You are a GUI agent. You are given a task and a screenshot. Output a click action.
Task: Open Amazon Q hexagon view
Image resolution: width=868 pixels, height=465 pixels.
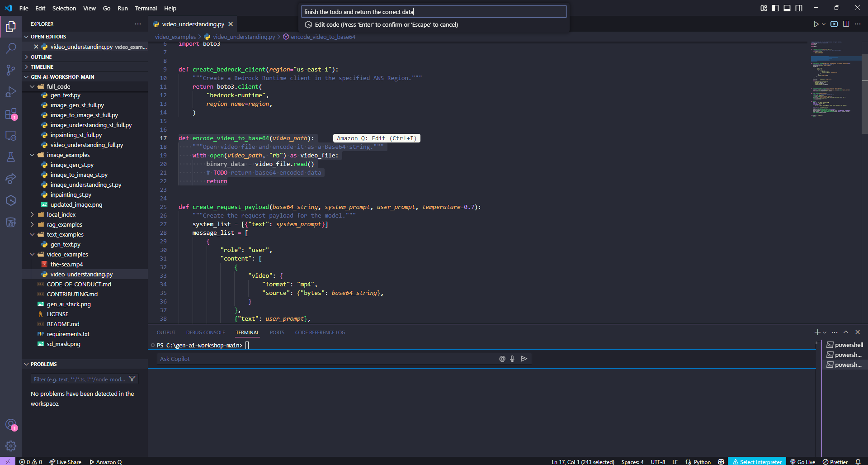tap(11, 200)
